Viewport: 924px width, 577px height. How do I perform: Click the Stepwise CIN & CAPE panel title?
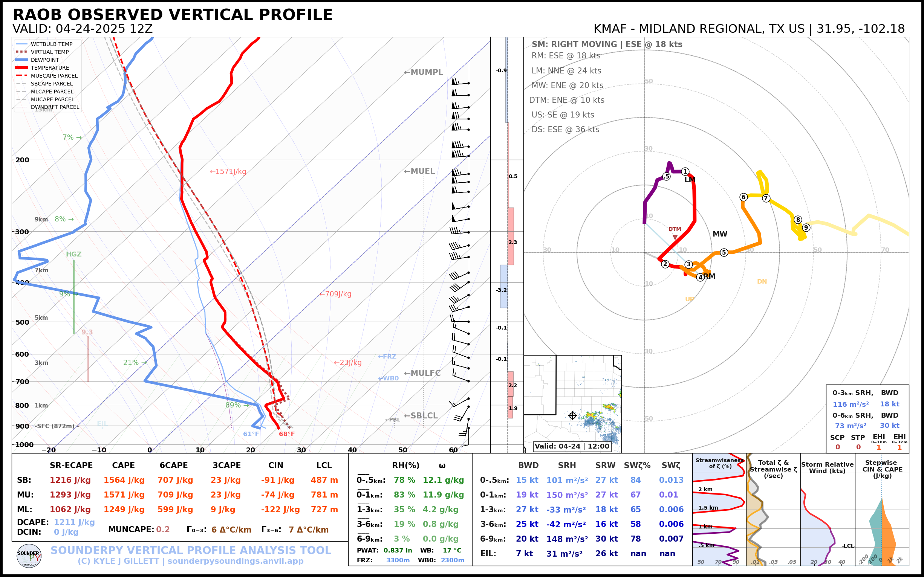pyautogui.click(x=882, y=469)
